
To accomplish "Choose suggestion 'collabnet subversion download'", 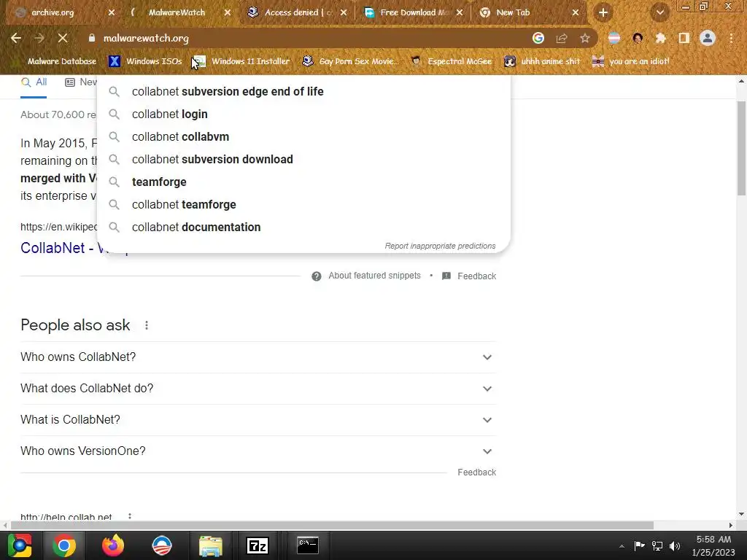I will [x=303, y=160].
